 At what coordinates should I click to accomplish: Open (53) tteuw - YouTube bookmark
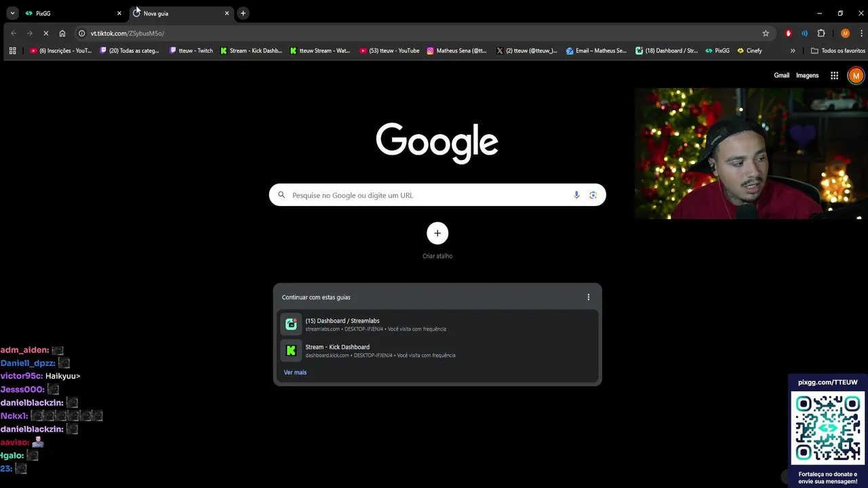point(389,51)
